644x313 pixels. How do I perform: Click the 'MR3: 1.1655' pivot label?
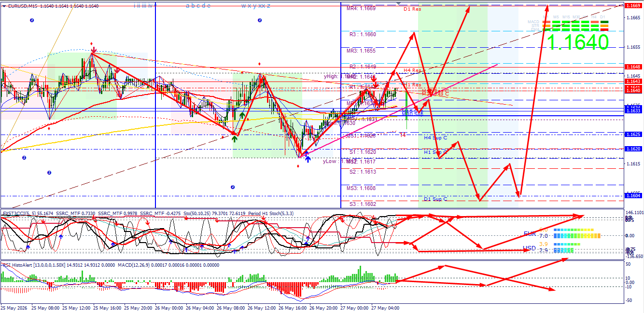tap(361, 51)
